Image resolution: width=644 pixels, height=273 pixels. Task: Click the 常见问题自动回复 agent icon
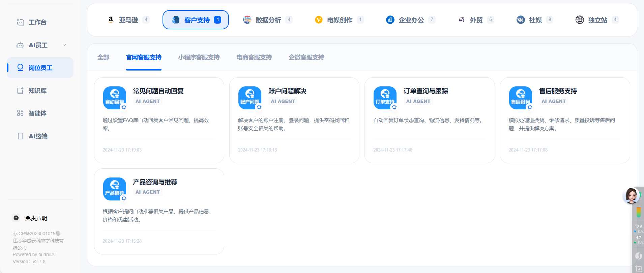(115, 98)
